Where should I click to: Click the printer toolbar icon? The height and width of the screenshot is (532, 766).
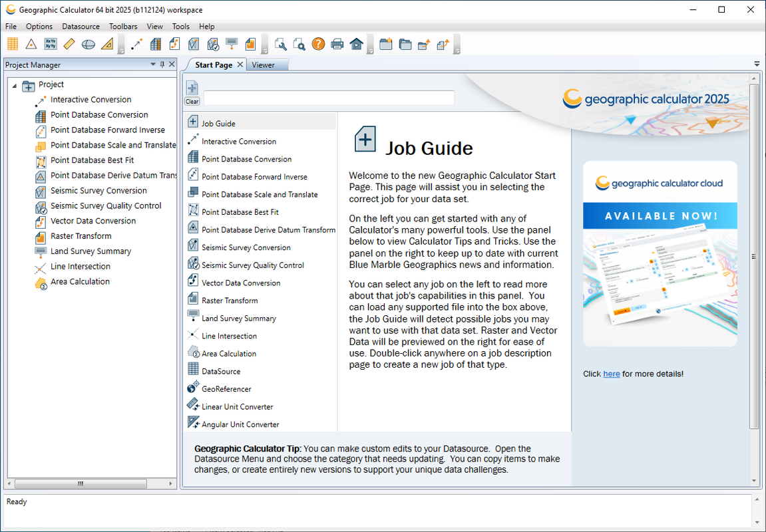[x=337, y=44]
